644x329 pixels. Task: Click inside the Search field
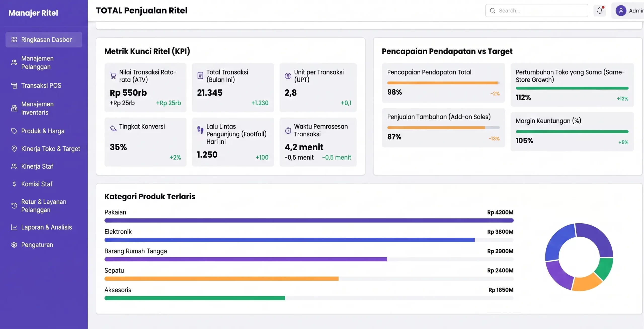click(x=537, y=11)
